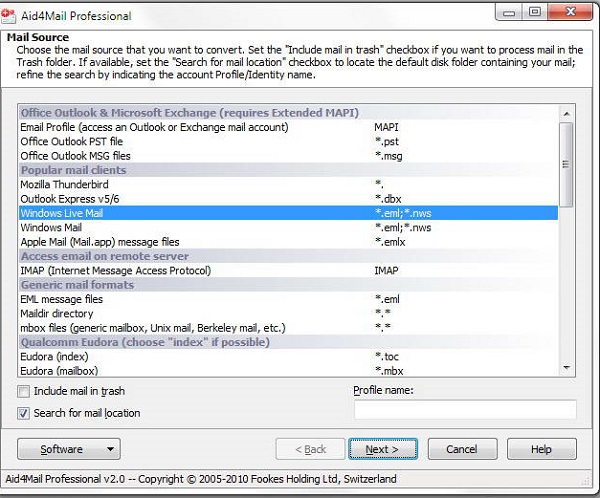Viewport: 600px width, 498px height.
Task: Select mbox files generic mailbox entry
Action: [289, 328]
